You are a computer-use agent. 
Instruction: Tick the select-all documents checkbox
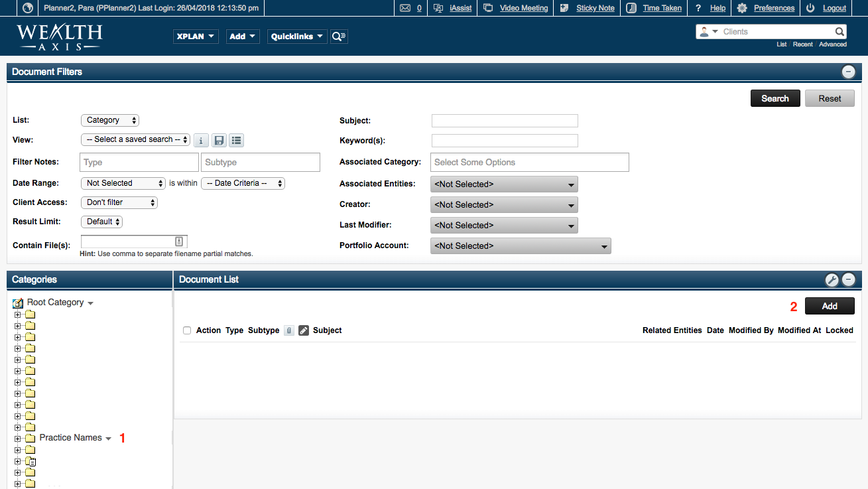187,330
